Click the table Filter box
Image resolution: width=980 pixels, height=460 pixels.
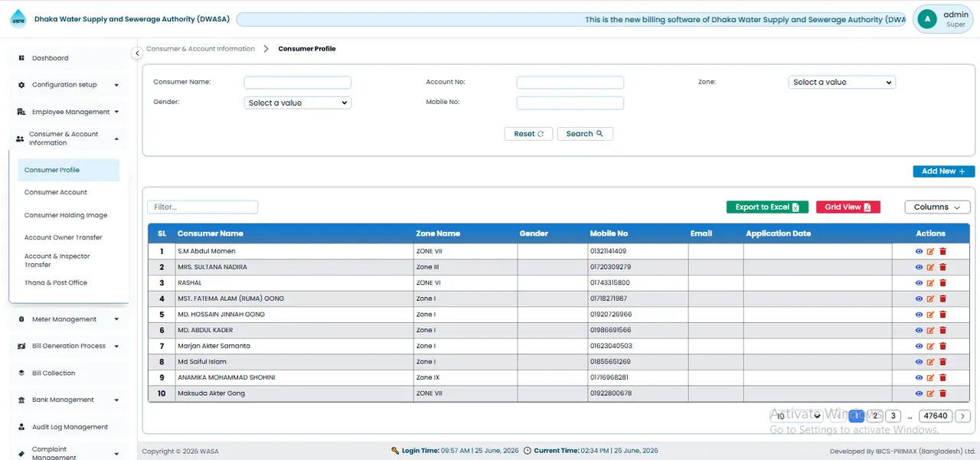[203, 207]
